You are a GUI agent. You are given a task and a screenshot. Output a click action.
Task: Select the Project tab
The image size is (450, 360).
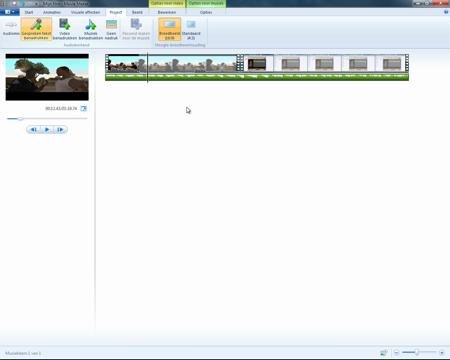[116, 12]
